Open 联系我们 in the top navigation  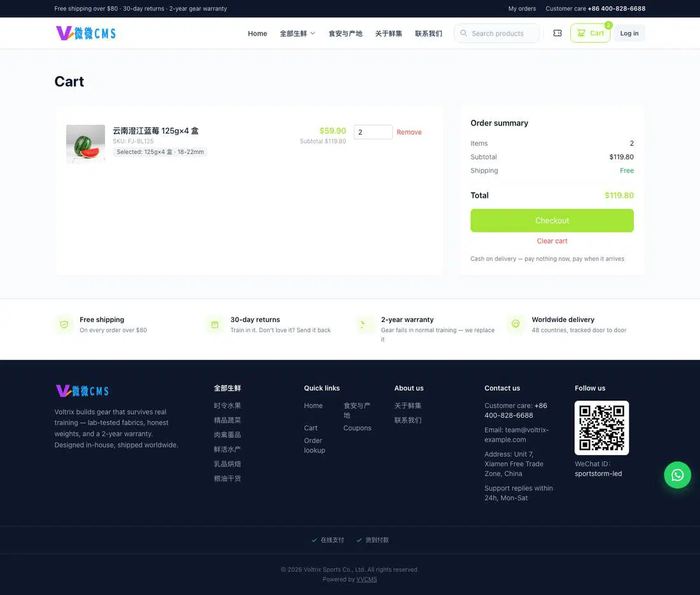click(428, 34)
